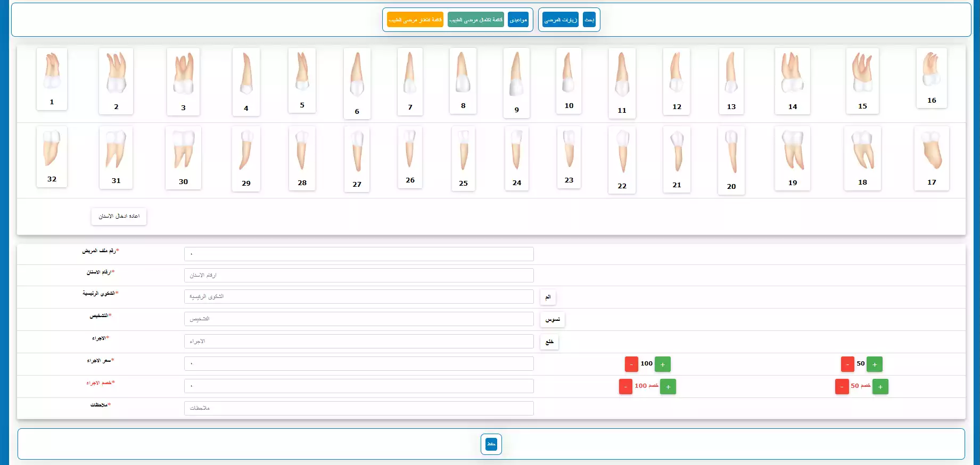Select upper tooth number 10

pos(569,81)
